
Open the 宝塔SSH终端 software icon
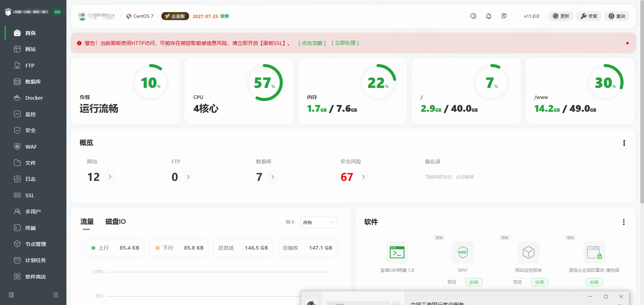(x=397, y=252)
